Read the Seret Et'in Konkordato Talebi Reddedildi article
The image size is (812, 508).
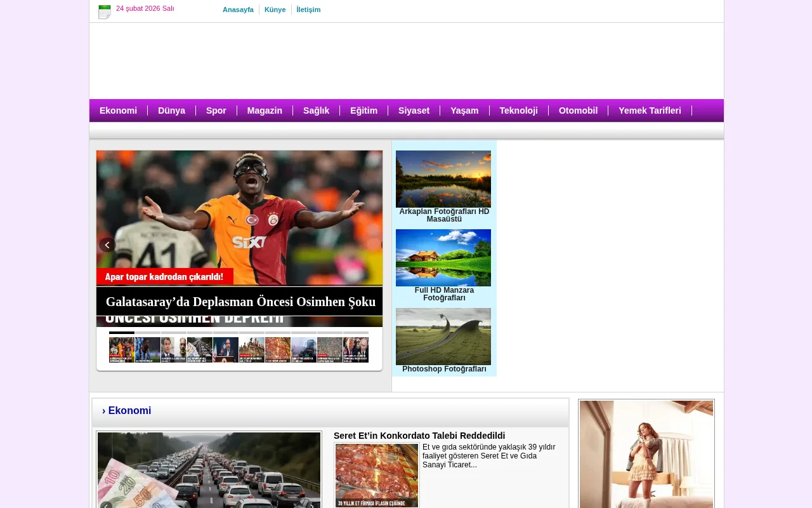[419, 436]
